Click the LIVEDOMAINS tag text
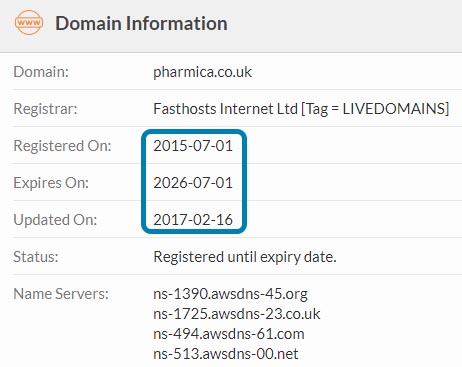 [x=394, y=109]
